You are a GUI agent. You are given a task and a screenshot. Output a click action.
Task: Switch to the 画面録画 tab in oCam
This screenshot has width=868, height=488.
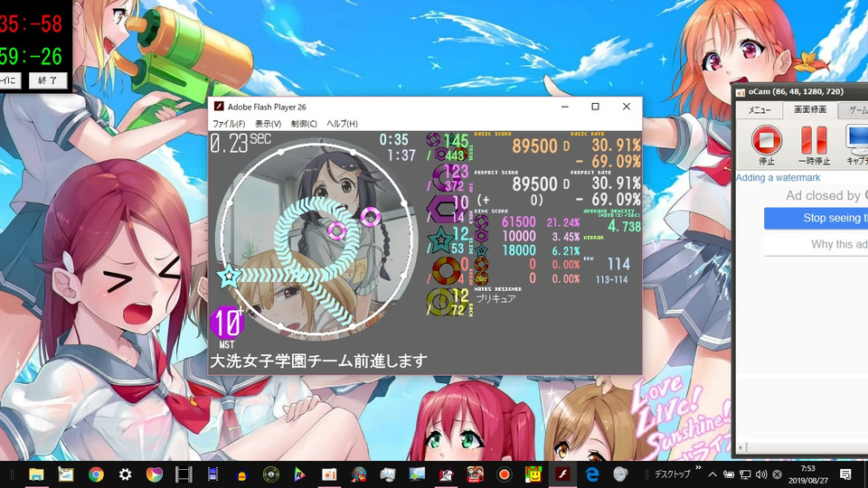pos(810,109)
